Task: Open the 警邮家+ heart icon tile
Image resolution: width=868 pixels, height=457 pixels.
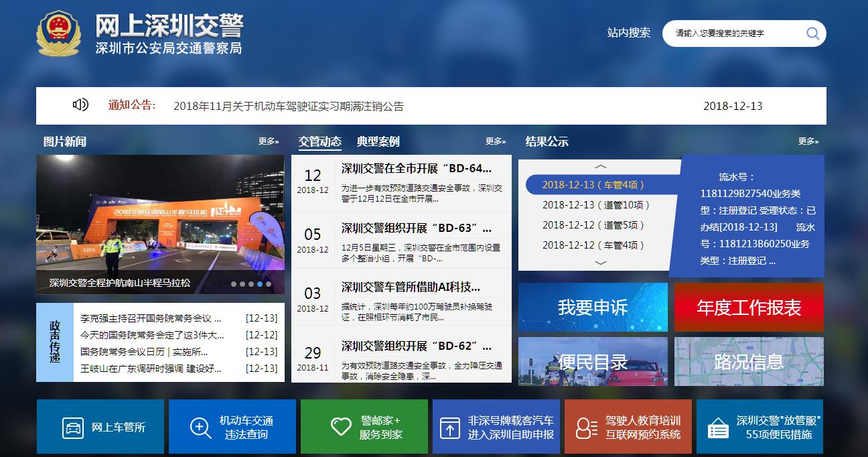Action: (x=341, y=427)
